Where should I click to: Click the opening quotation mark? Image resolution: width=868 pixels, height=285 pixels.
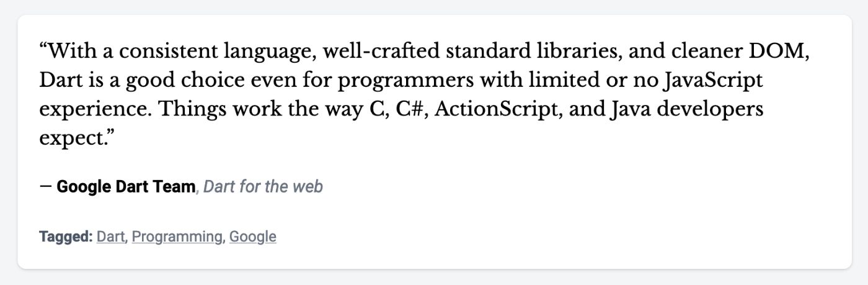(x=43, y=50)
